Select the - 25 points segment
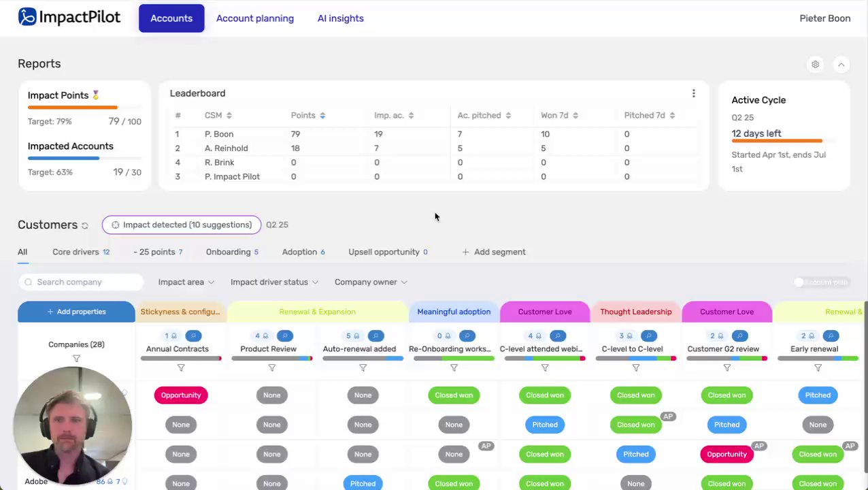Screen dimensions: 868x490 158,252
